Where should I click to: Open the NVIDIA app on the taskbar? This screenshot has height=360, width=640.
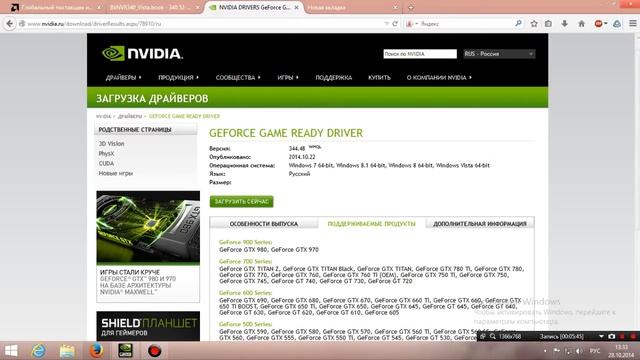[125, 351]
